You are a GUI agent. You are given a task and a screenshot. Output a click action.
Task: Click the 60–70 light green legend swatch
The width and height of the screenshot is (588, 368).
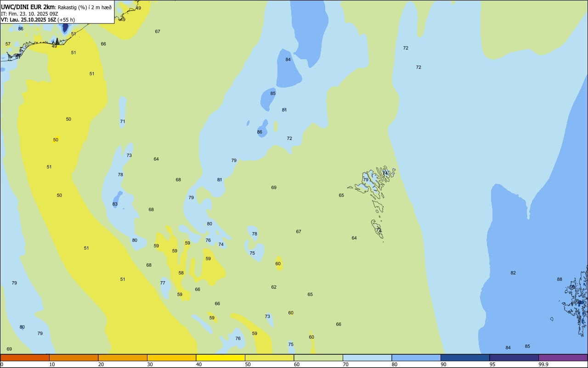318,357
